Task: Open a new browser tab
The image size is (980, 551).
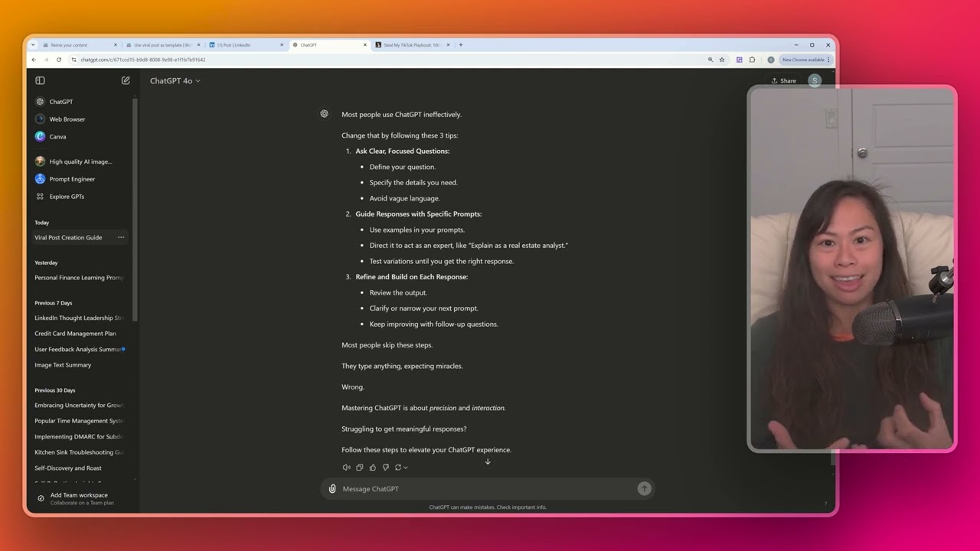Action: (x=460, y=45)
